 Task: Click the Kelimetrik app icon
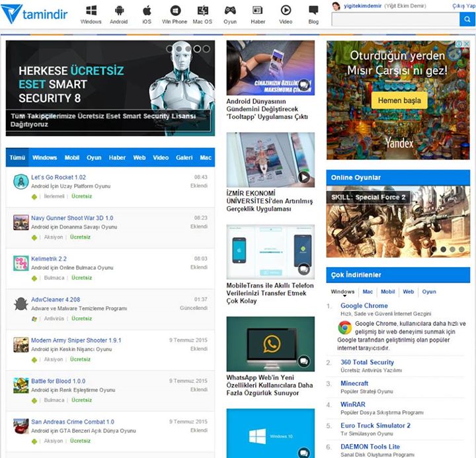(21, 263)
